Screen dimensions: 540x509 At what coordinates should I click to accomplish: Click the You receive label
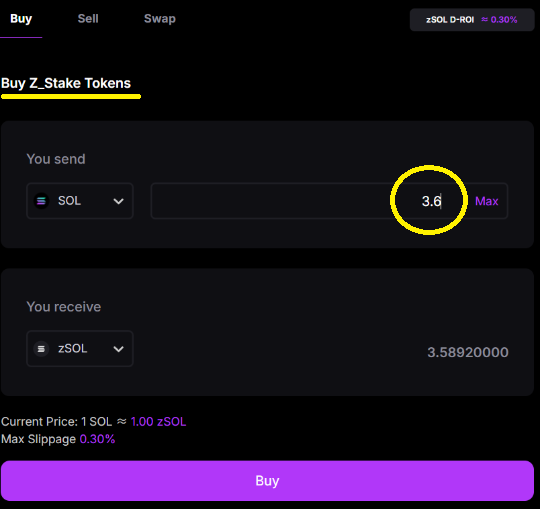pyautogui.click(x=64, y=307)
